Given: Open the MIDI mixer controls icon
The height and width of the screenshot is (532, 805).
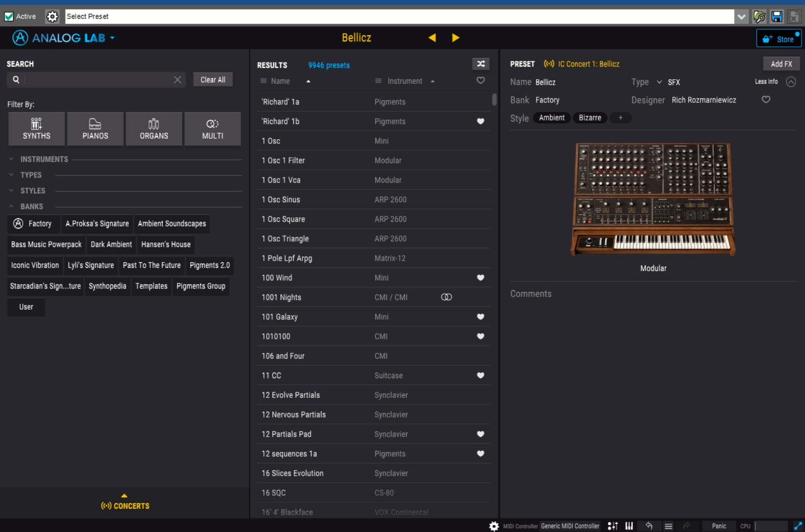Looking at the screenshot, I should pyautogui.click(x=613, y=526).
